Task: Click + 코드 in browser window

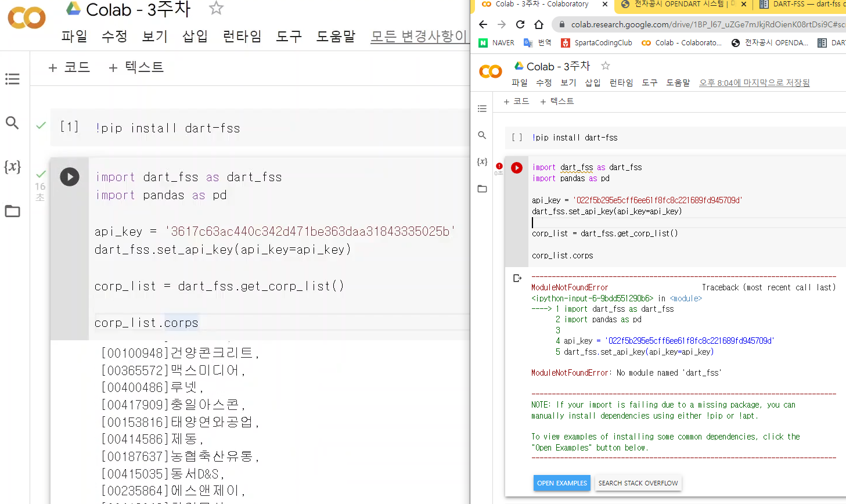Action: pyautogui.click(x=516, y=101)
